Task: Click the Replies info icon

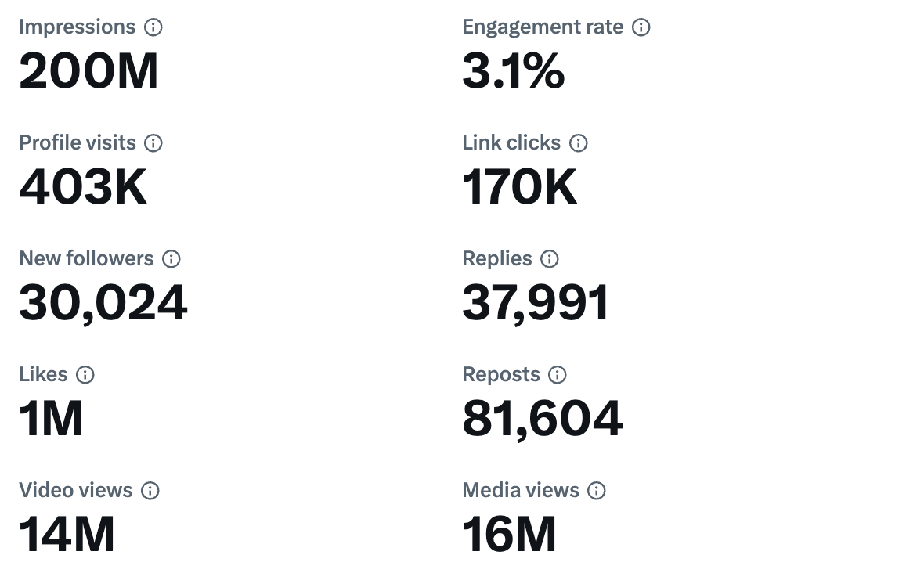Action: (x=549, y=258)
